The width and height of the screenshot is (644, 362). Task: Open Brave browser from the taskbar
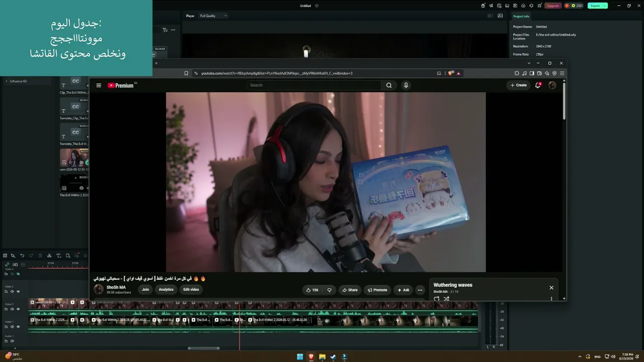(x=311, y=357)
